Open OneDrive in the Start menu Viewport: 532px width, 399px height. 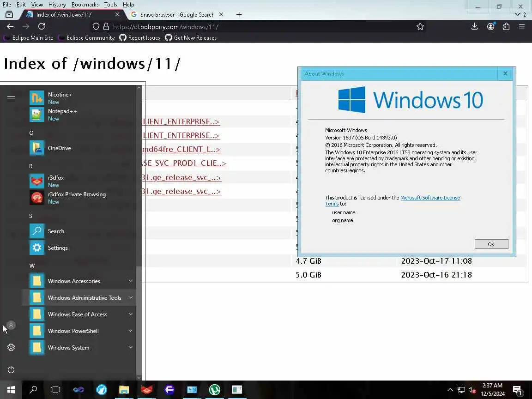click(x=79, y=148)
